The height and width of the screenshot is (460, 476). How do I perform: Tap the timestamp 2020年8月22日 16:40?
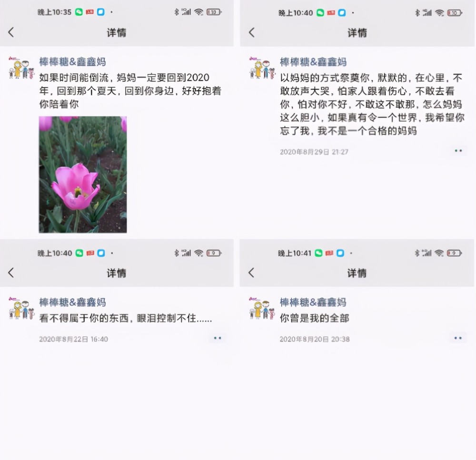click(x=73, y=339)
